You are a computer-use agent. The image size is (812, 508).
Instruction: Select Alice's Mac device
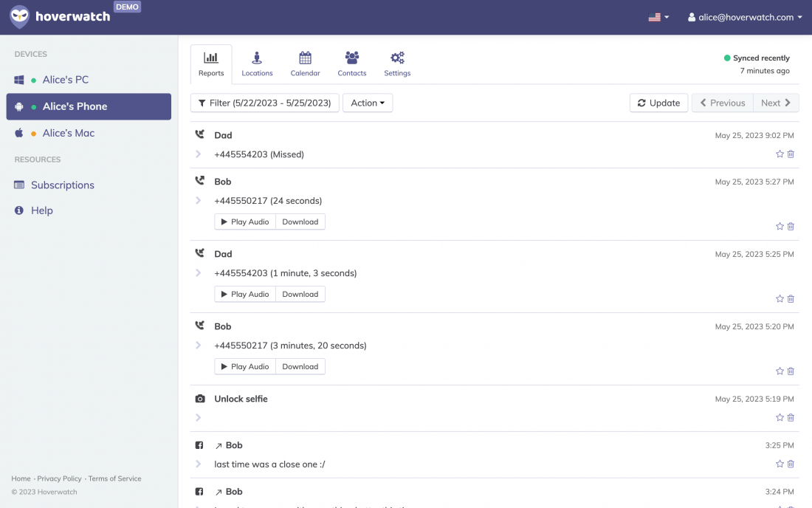(89, 133)
